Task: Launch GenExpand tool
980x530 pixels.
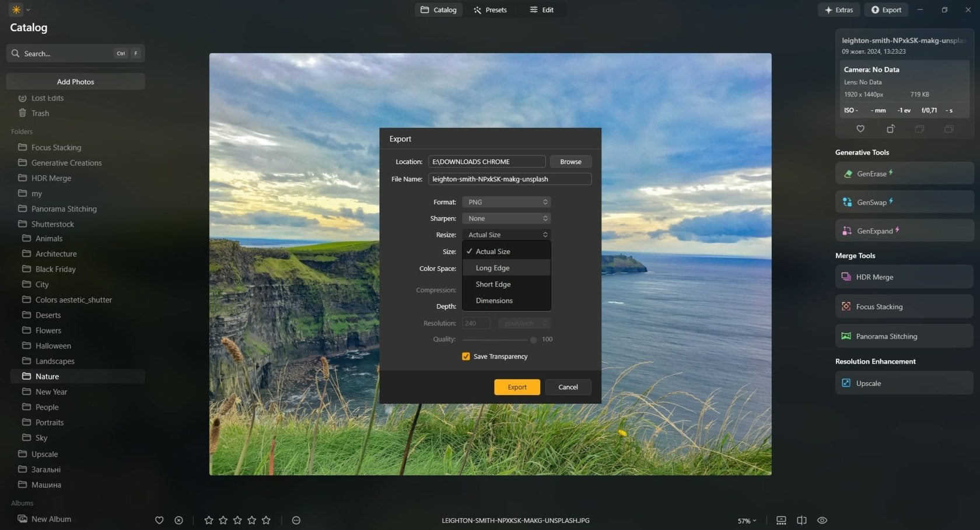Action: click(904, 231)
